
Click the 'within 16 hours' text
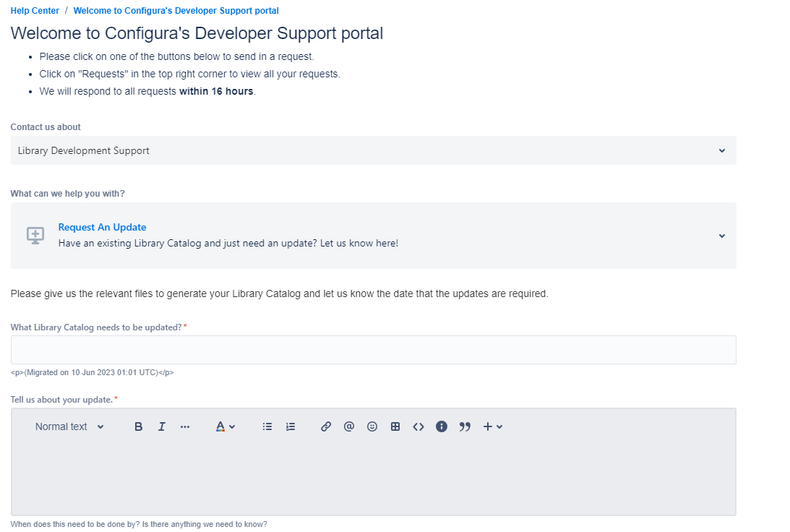pos(216,91)
